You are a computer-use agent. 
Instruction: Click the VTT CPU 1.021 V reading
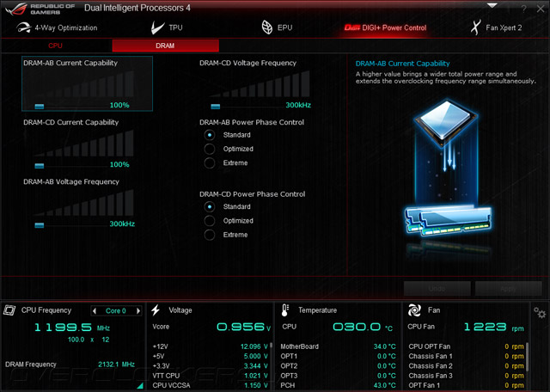[x=256, y=376]
